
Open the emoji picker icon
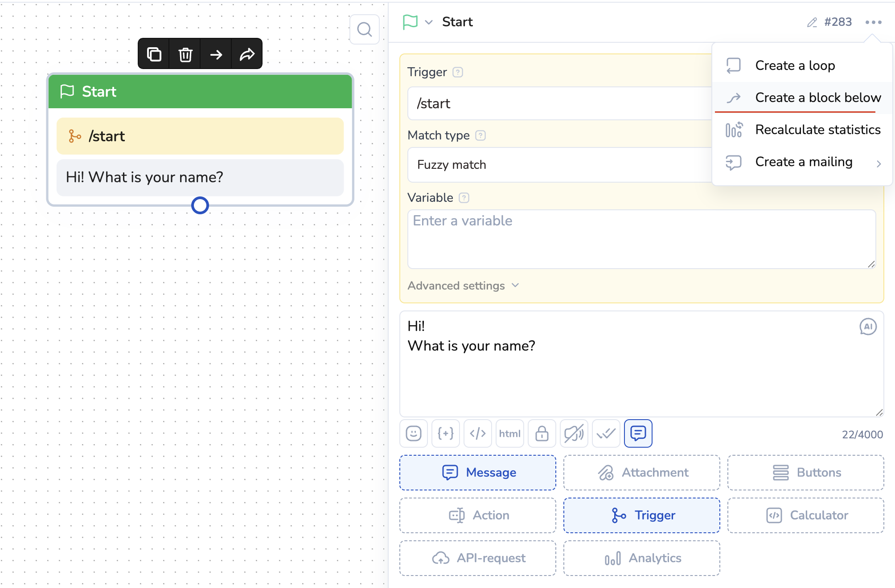click(x=414, y=433)
